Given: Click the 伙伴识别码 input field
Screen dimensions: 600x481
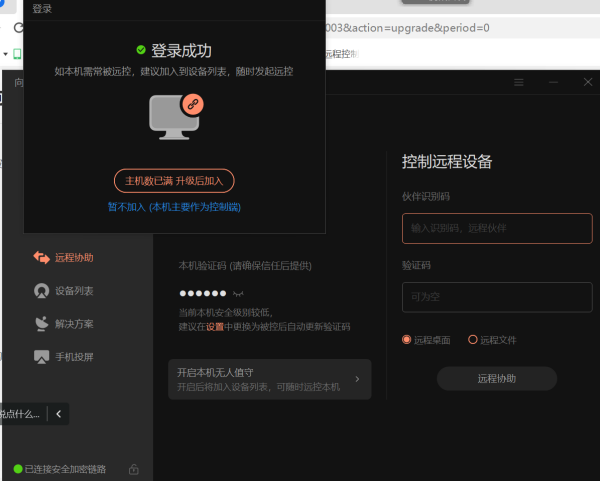Looking at the screenshot, I should tap(496, 229).
